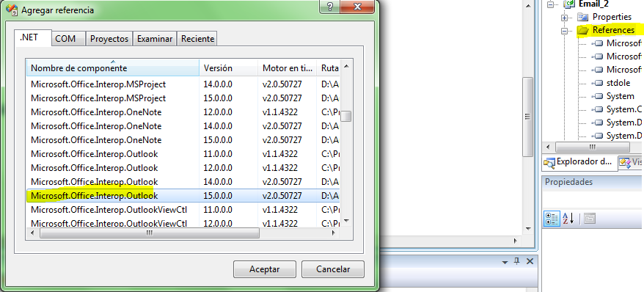The height and width of the screenshot is (292, 644).
Task: Click the References folder icon
Action: 583,30
